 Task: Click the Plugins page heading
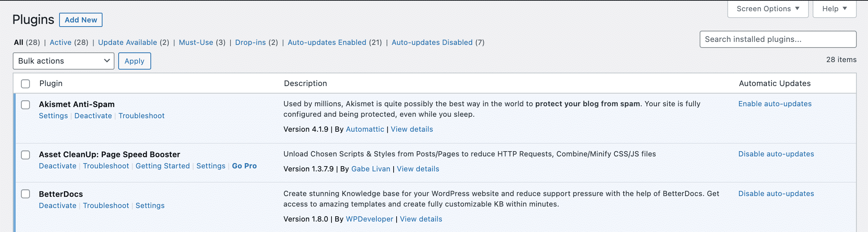[x=33, y=19]
